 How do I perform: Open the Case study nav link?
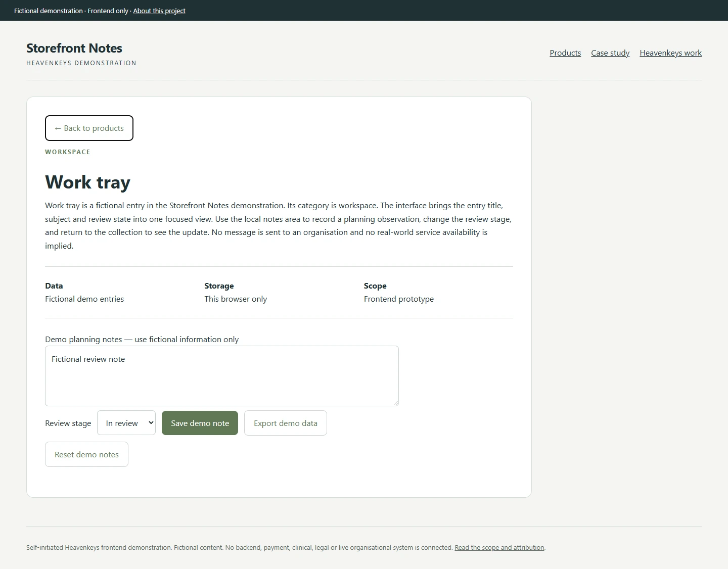point(610,53)
